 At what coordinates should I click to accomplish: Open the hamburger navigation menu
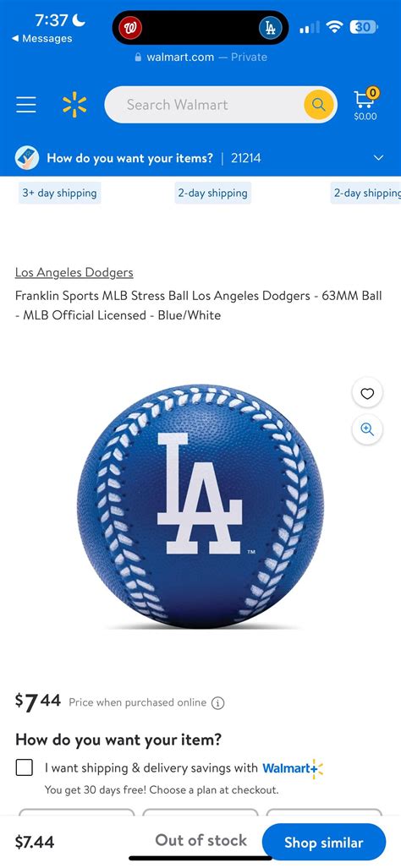[x=26, y=105]
